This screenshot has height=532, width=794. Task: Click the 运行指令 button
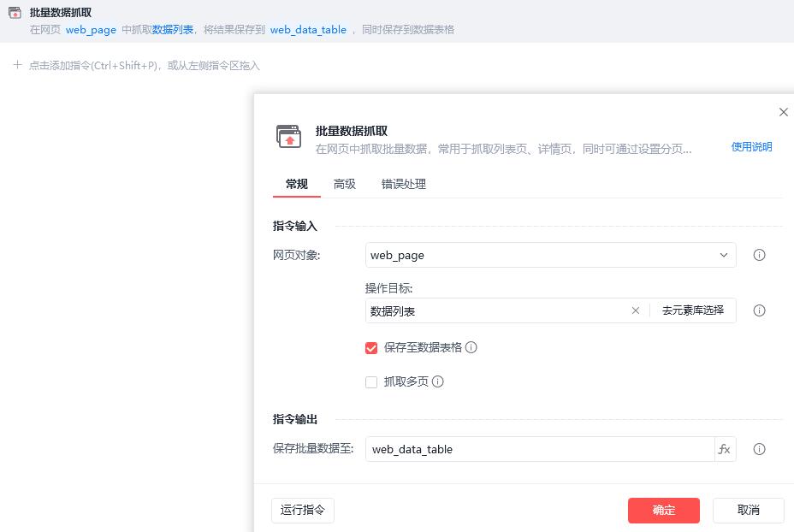(303, 510)
